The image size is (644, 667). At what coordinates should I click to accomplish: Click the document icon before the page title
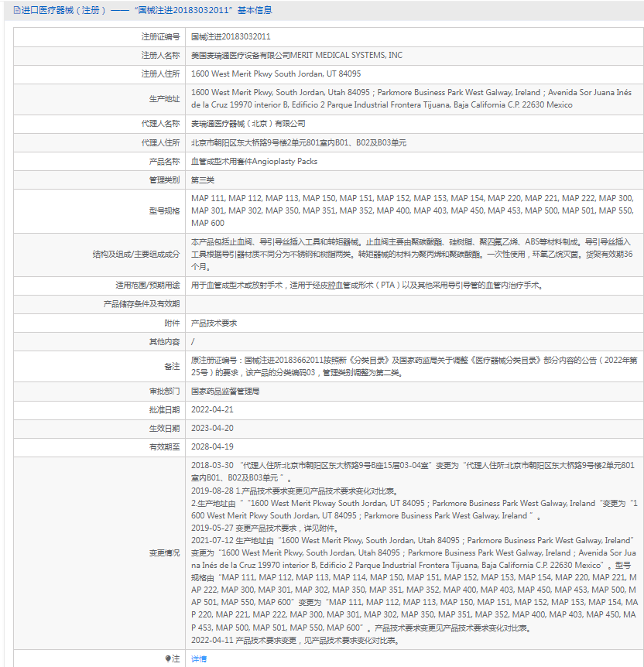pos(17,10)
